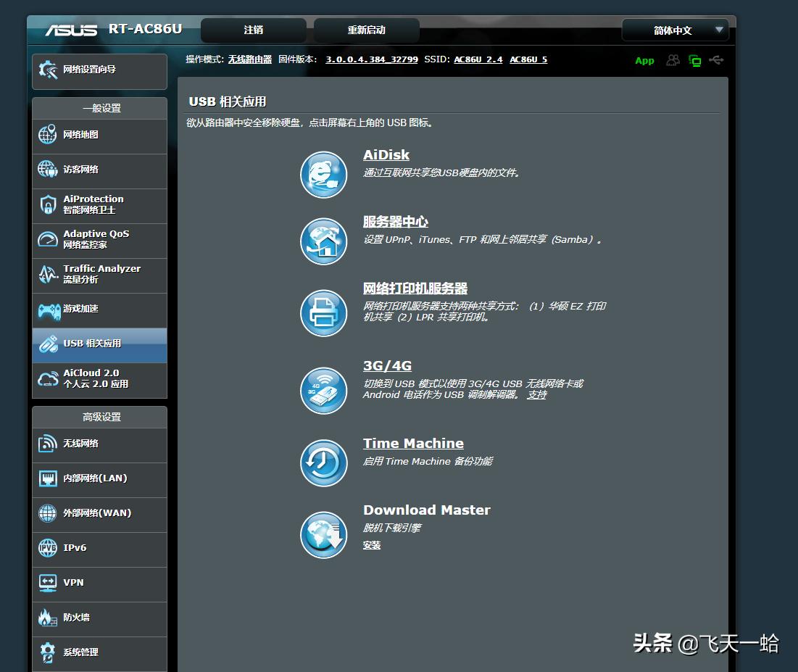Open the network printer server icon
The image size is (798, 672).
pos(323,313)
